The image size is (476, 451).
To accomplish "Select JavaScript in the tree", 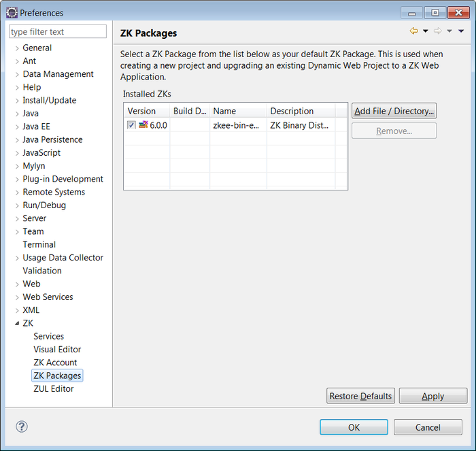I will pos(41,152).
